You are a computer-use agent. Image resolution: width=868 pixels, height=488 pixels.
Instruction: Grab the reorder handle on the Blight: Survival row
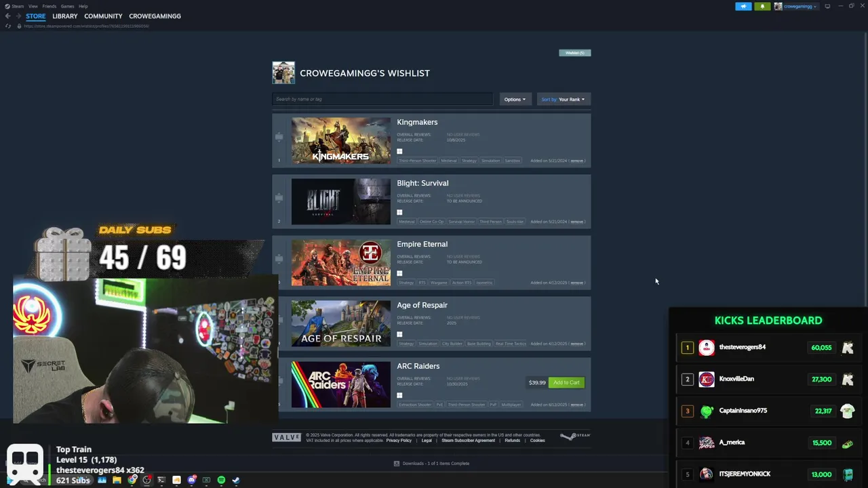279,198
